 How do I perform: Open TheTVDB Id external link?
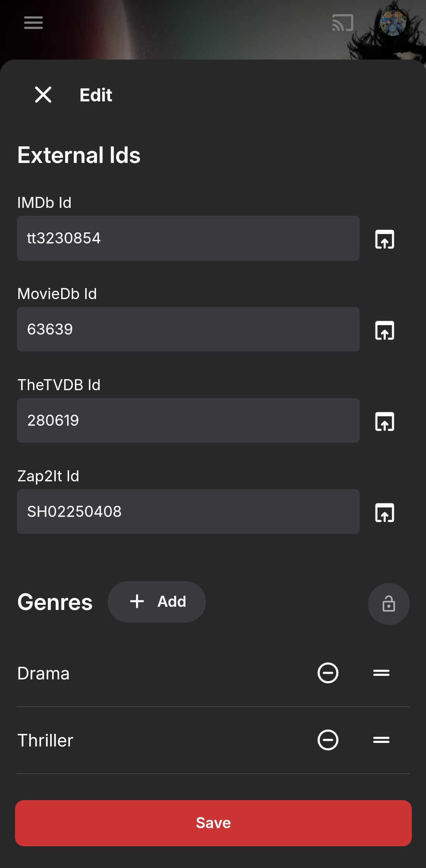click(x=384, y=421)
